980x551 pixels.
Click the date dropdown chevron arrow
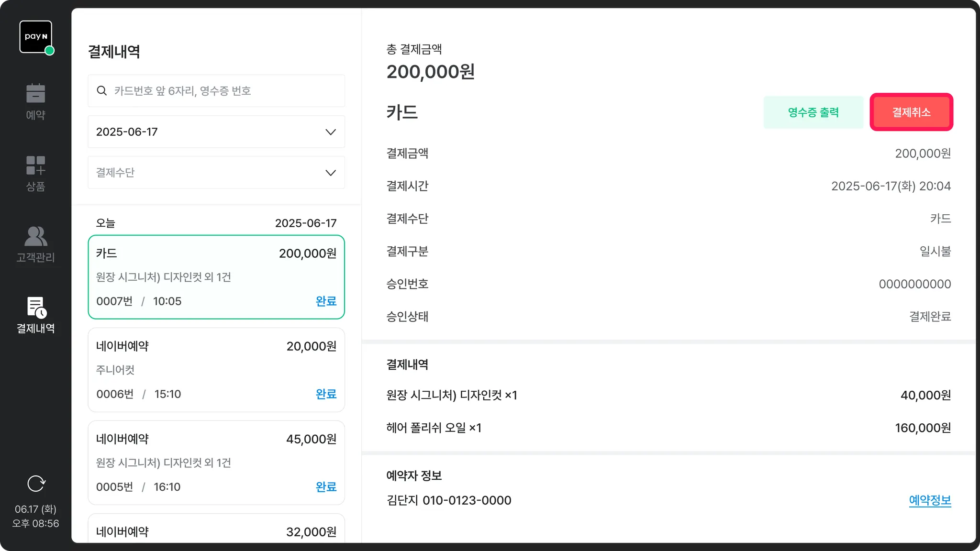click(331, 132)
